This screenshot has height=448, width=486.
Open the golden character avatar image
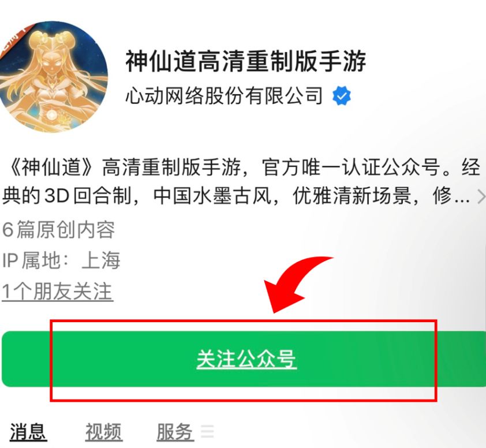coord(53,77)
